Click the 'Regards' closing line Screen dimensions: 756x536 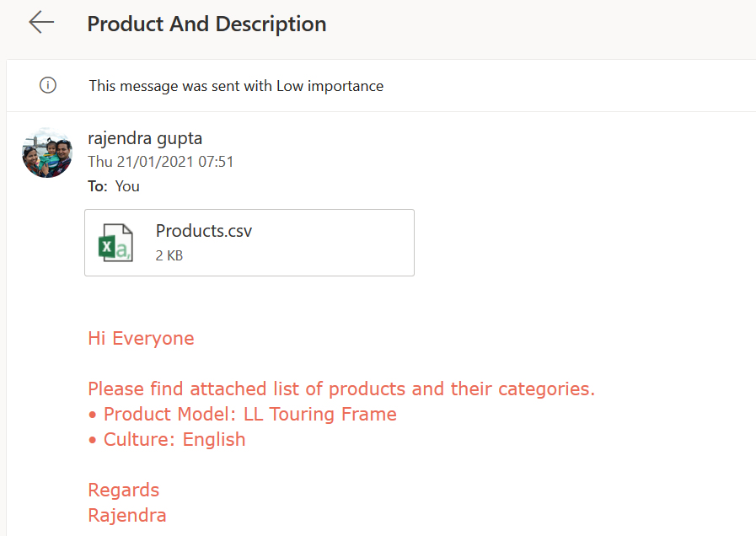tap(123, 490)
